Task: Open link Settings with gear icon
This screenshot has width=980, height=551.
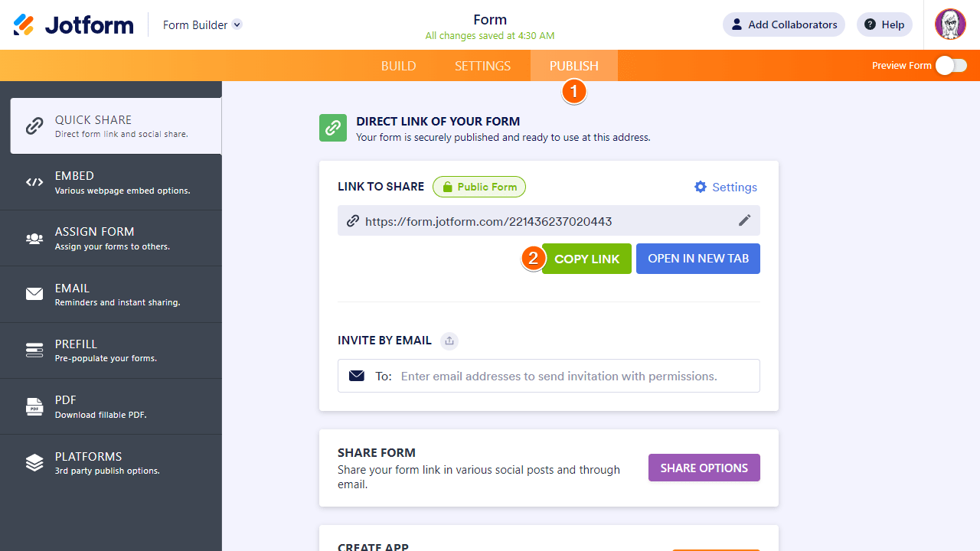Action: click(x=725, y=187)
